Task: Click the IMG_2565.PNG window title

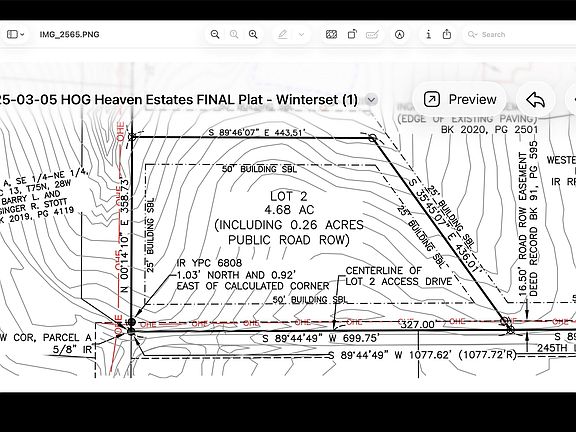Action: point(69,35)
